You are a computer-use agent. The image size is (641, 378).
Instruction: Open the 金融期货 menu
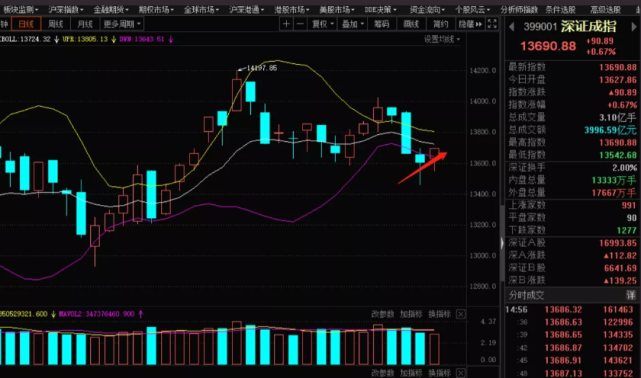110,9
